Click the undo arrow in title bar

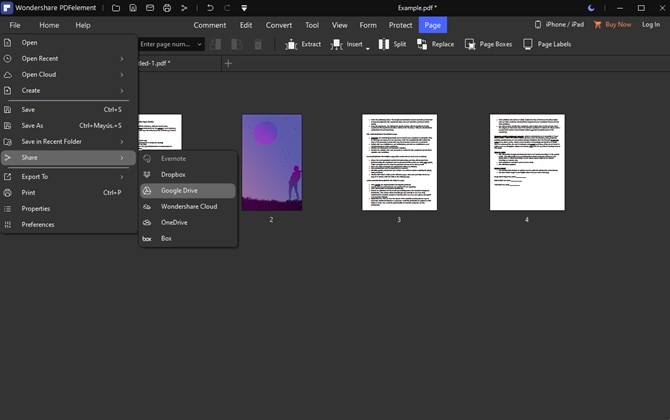pos(210,8)
